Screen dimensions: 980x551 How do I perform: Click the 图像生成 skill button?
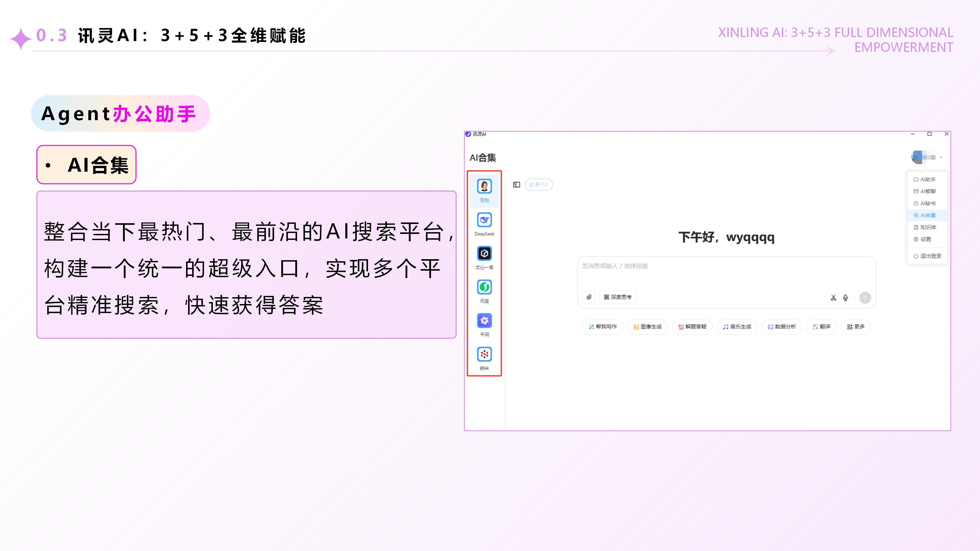(x=647, y=327)
